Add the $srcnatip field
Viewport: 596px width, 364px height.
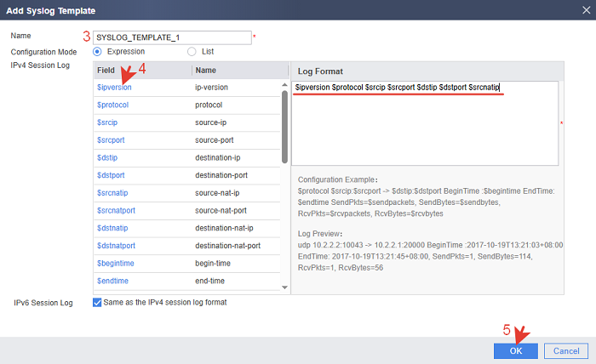pyautogui.click(x=112, y=192)
